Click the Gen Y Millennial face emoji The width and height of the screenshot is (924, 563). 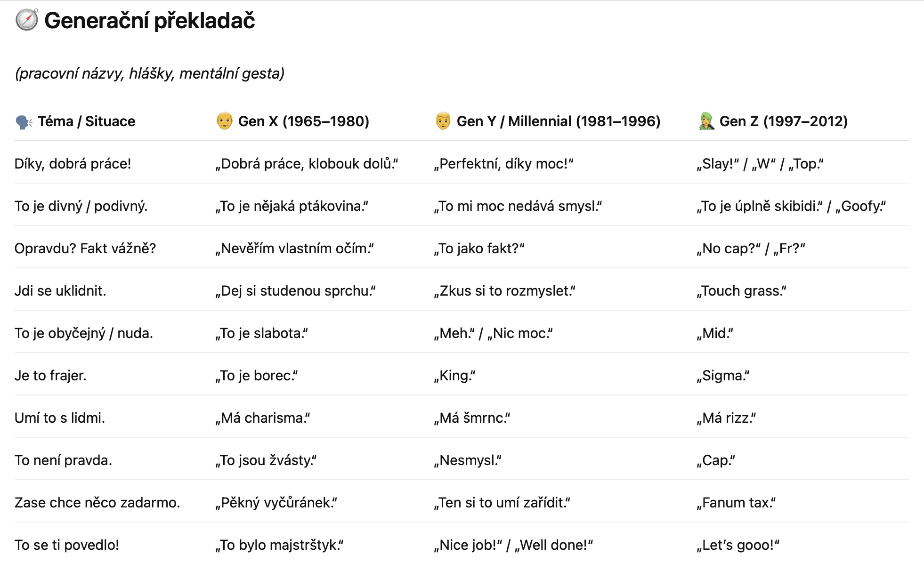point(443,121)
